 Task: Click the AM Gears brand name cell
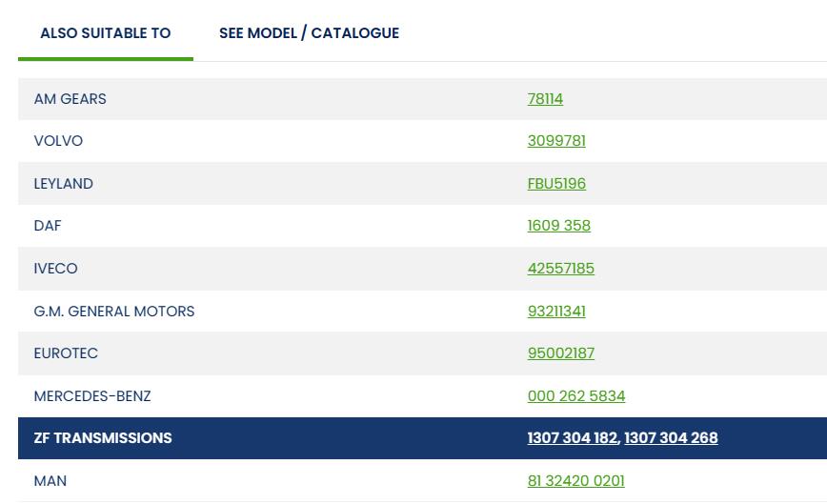coord(70,99)
